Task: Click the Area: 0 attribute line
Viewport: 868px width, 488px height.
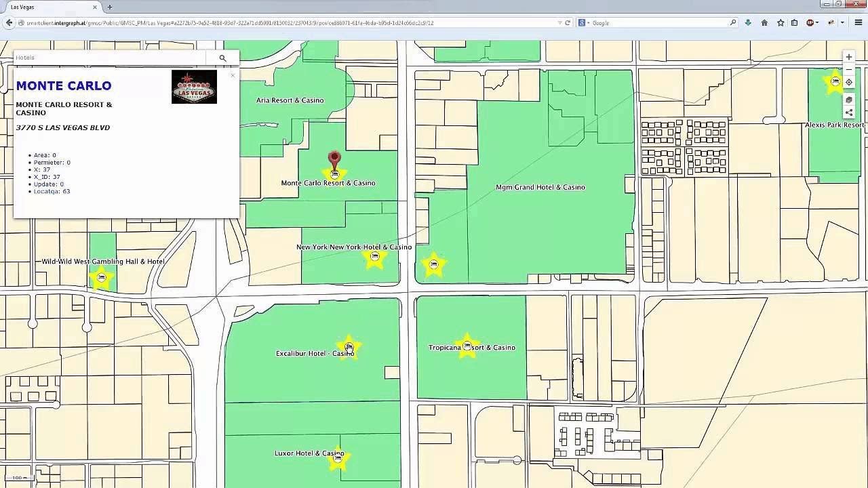Action: (45, 155)
